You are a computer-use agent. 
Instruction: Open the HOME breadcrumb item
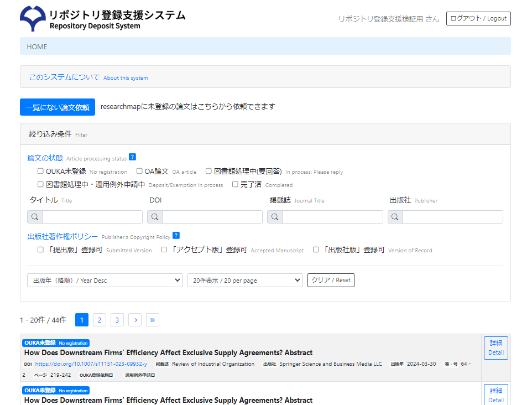tap(37, 46)
